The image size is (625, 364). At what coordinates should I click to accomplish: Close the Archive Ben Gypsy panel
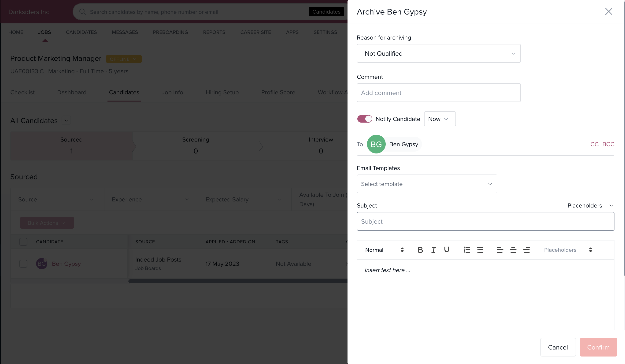click(x=608, y=11)
